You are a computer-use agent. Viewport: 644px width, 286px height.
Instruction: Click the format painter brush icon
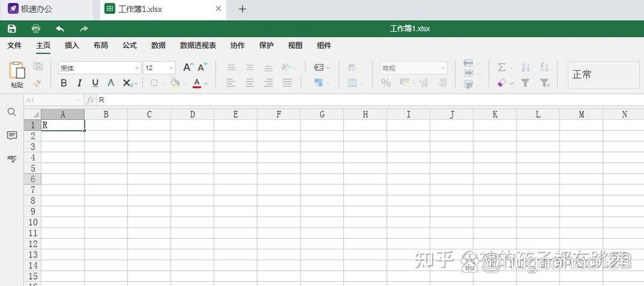point(37,83)
